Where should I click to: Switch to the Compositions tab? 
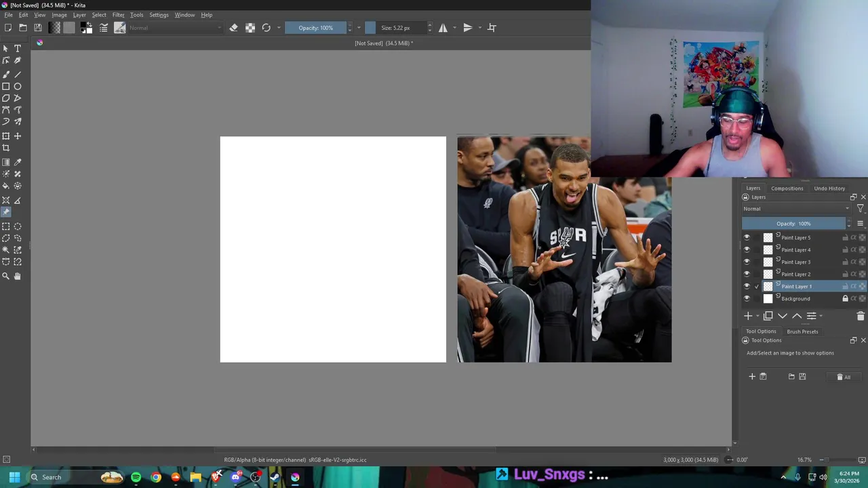[x=787, y=188]
